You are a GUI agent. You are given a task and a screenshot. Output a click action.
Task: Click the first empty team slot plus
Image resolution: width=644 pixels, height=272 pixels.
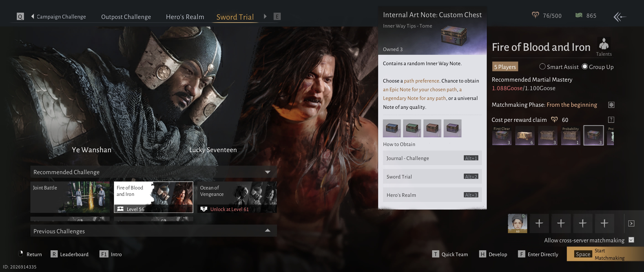[539, 223]
